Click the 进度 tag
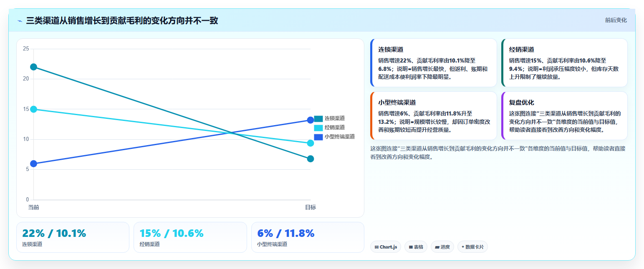 coord(442,247)
